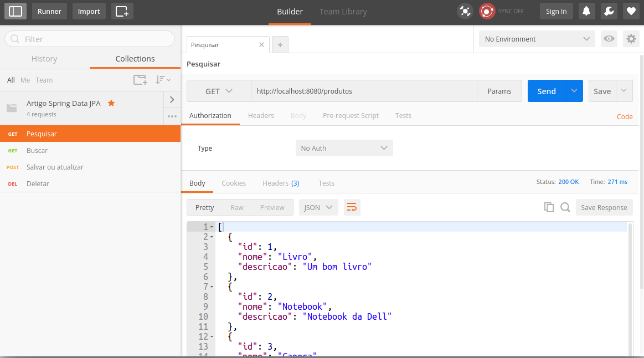Open a new window icon
Screen dimensions: 644x358
122,11
